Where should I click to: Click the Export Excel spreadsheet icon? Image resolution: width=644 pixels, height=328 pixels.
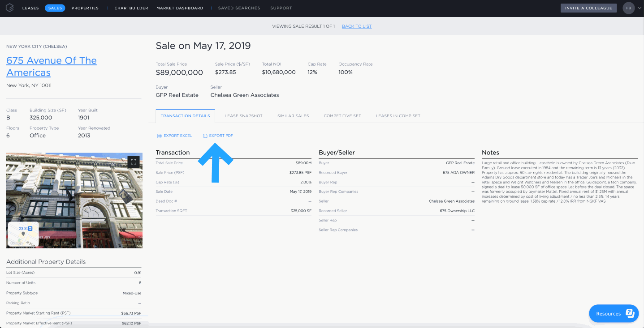[x=160, y=136]
